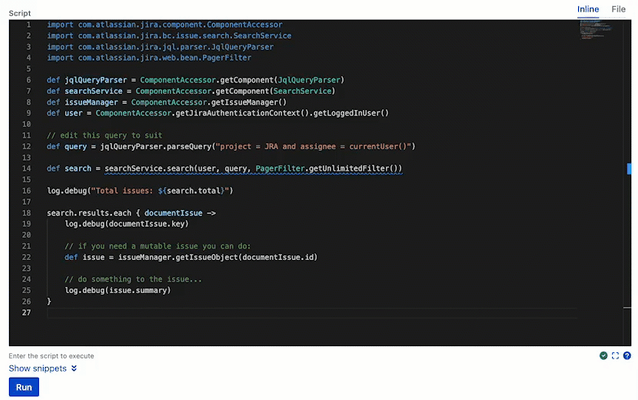The image size is (638, 400).
Task: Click the 'Script' field label
Action: point(20,13)
